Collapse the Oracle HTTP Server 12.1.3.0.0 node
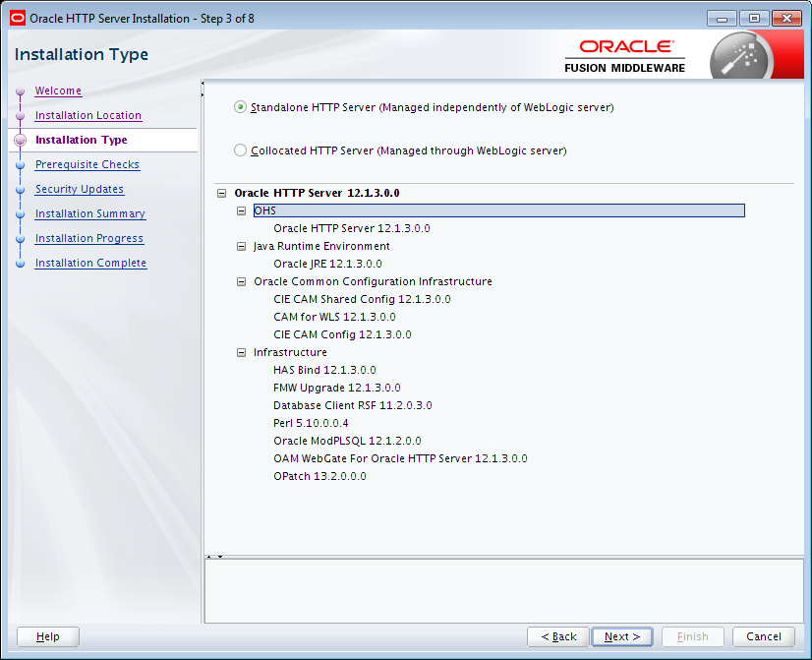The image size is (812, 660). (x=223, y=193)
